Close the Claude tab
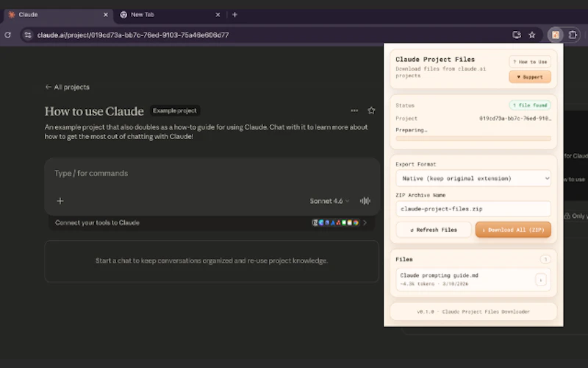588x368 pixels. (x=105, y=15)
